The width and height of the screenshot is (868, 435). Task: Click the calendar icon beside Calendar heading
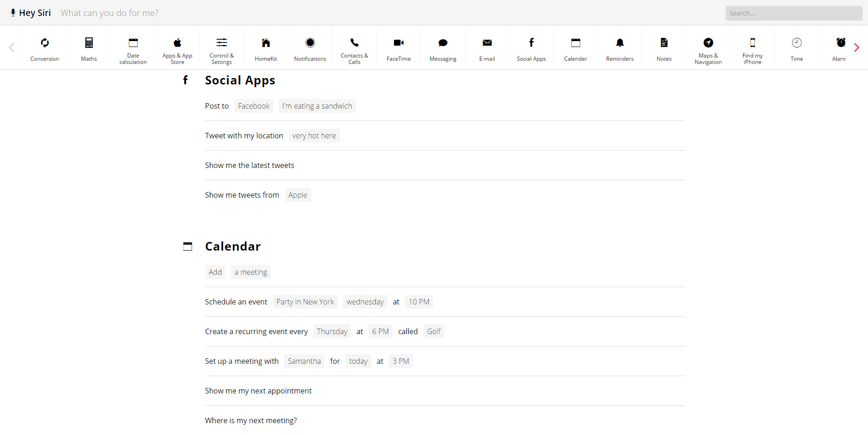187,246
